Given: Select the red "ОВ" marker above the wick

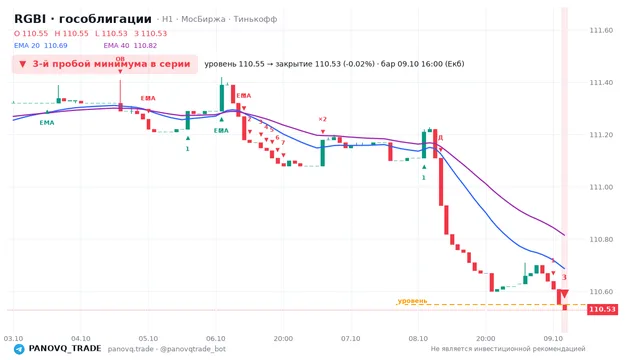Looking at the screenshot, I should (x=120, y=59).
